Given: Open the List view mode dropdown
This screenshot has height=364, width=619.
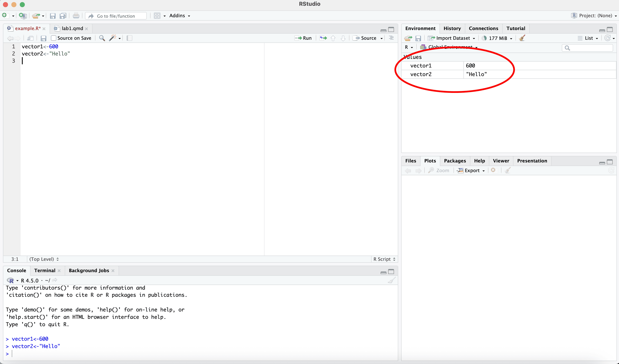Looking at the screenshot, I should pos(589,38).
